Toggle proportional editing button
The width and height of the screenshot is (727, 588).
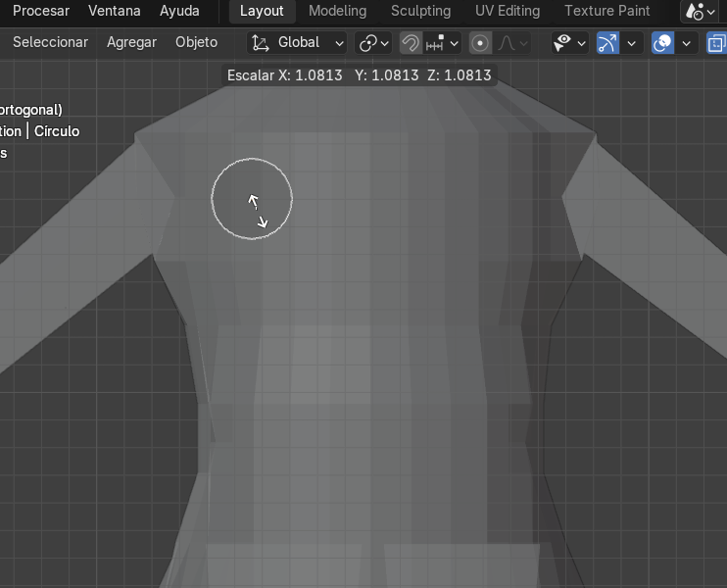pyautogui.click(x=480, y=43)
